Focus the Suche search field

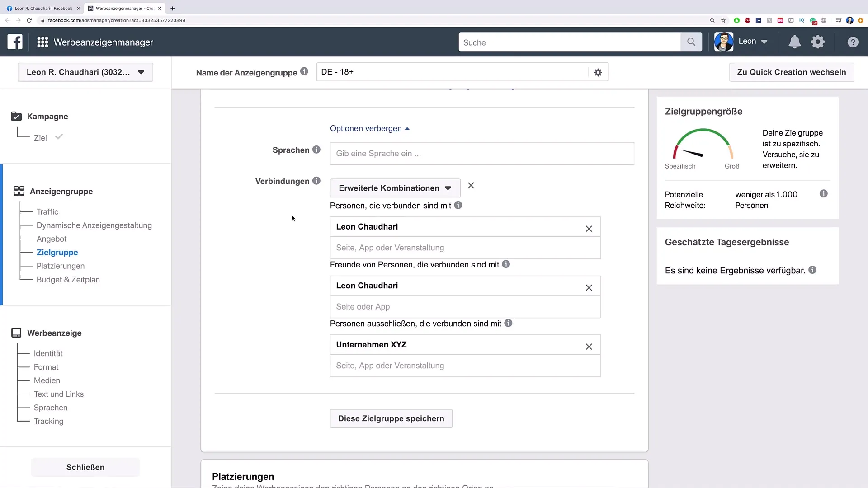click(570, 42)
